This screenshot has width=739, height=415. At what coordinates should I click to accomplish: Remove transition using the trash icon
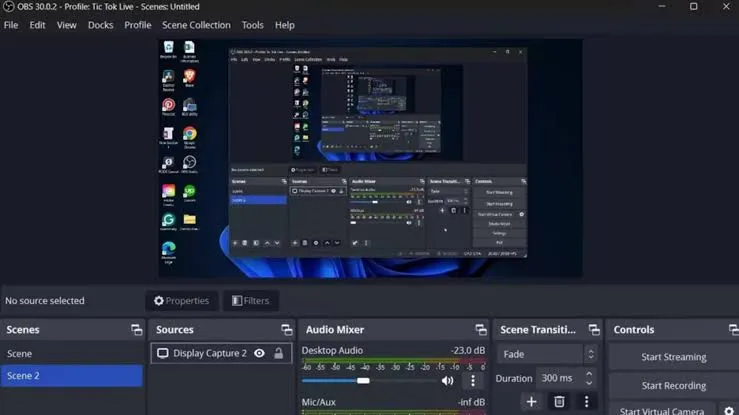(x=559, y=402)
